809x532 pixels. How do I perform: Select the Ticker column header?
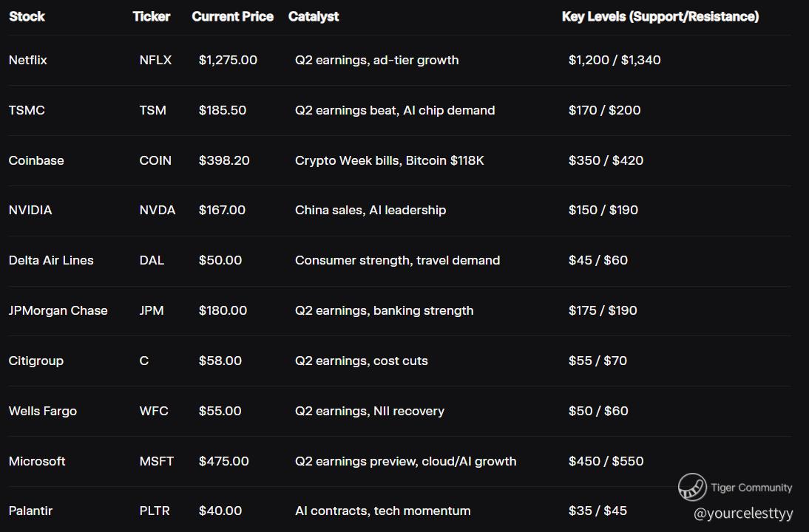[152, 16]
